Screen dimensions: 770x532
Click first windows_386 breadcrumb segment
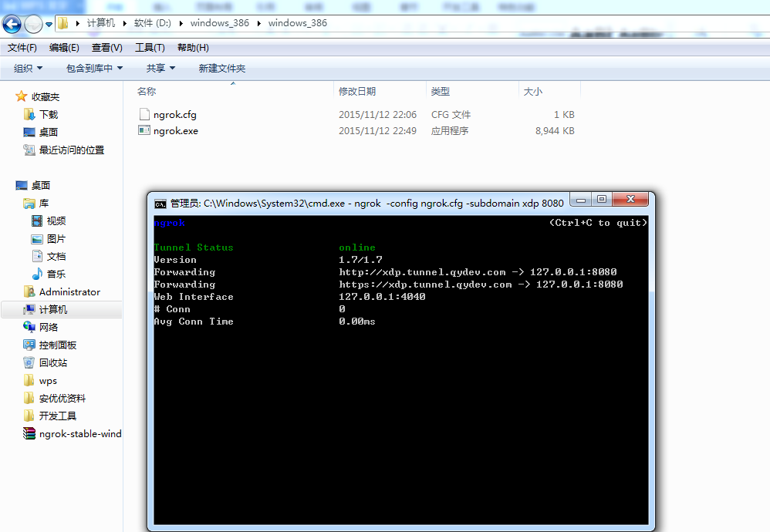pyautogui.click(x=220, y=23)
